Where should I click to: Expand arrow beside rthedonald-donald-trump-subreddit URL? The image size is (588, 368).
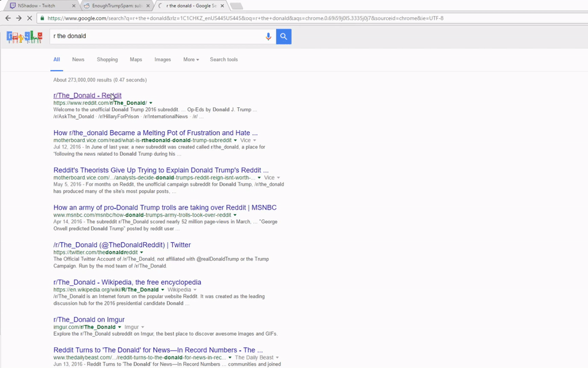tap(235, 140)
